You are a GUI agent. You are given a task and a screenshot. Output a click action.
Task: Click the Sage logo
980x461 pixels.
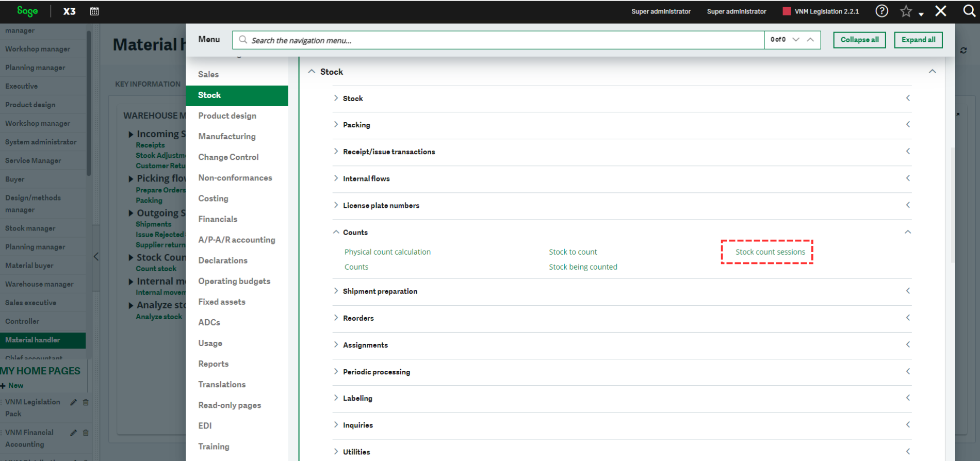[x=27, y=11]
